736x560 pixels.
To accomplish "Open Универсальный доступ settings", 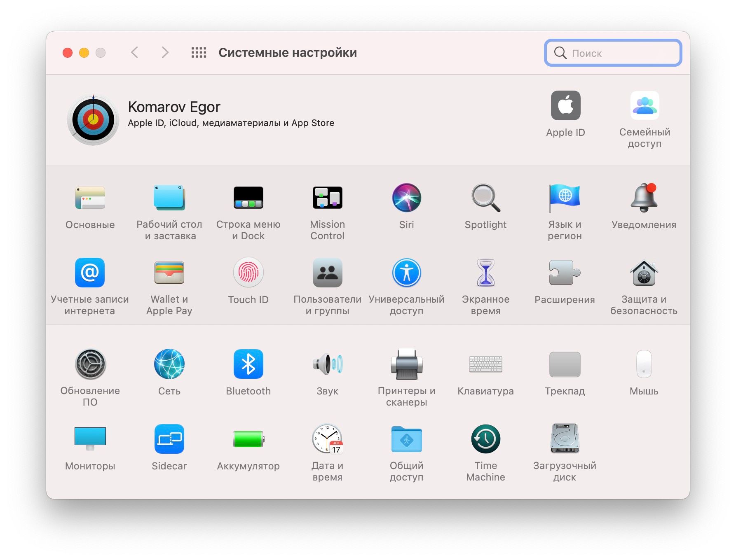I will click(x=406, y=273).
